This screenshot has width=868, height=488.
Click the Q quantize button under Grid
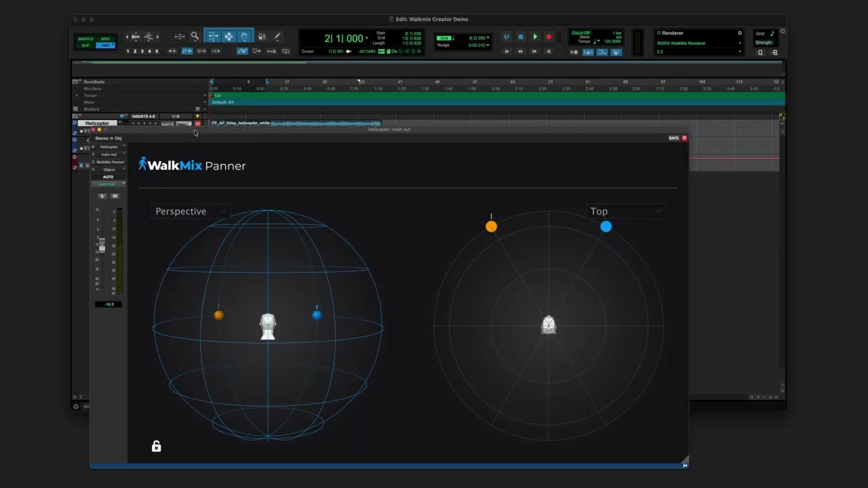760,52
